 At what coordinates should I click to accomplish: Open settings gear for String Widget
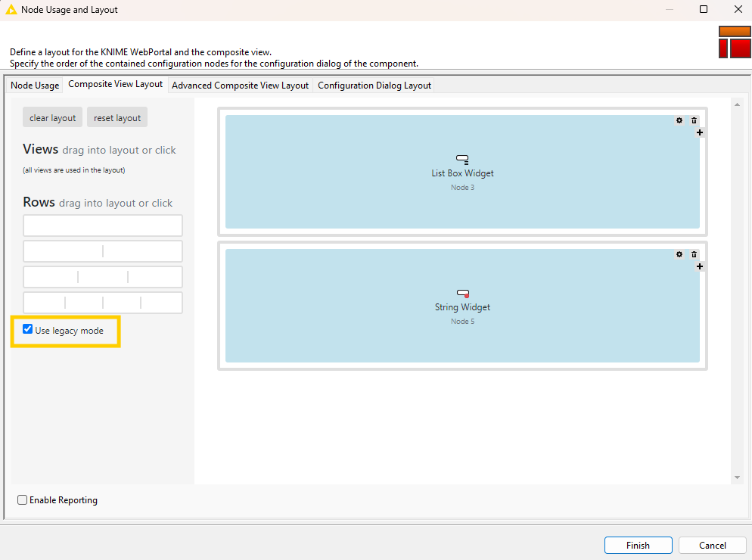click(x=679, y=254)
